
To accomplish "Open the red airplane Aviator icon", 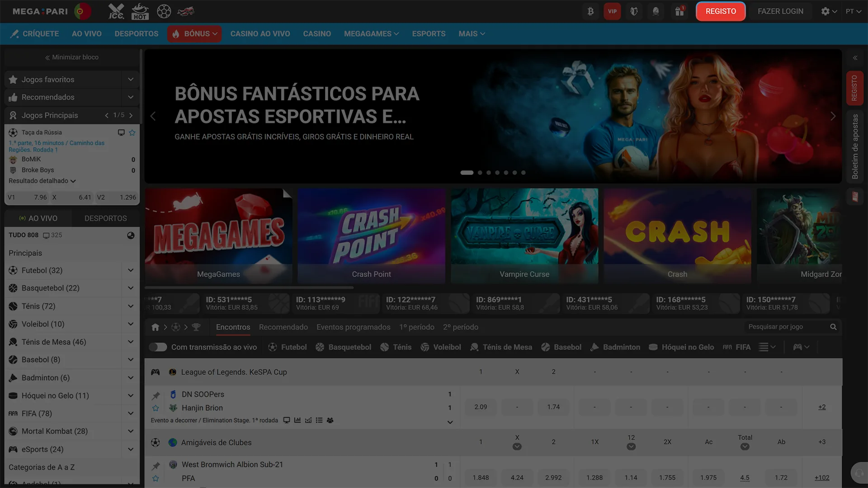I will [x=185, y=11].
